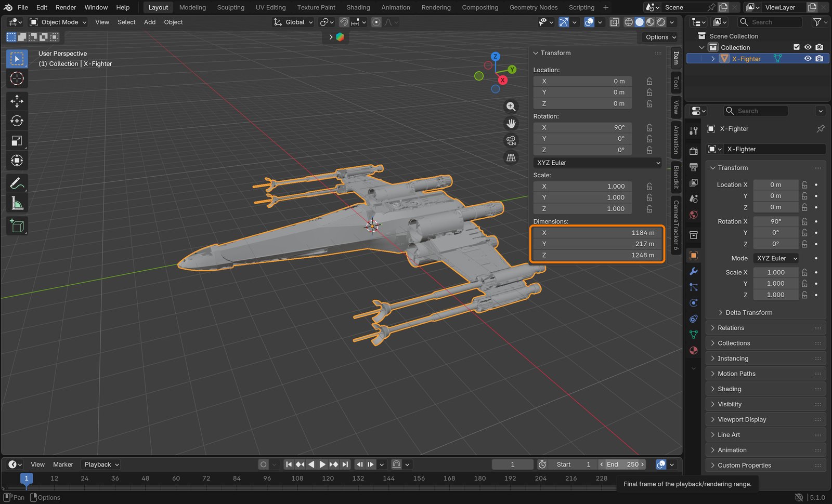The height and width of the screenshot is (504, 832).
Task: Open the Object Mode dropdown
Action: (x=58, y=22)
